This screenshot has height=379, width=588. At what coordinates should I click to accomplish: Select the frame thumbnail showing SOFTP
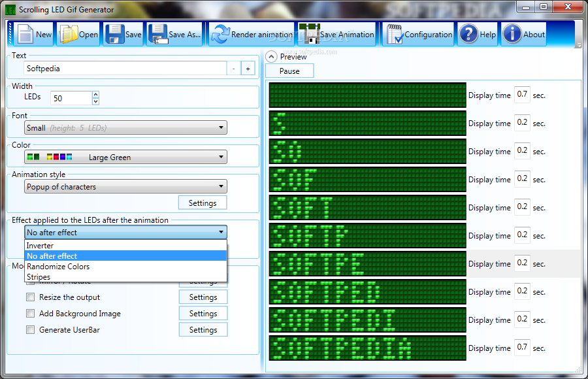[367, 236]
